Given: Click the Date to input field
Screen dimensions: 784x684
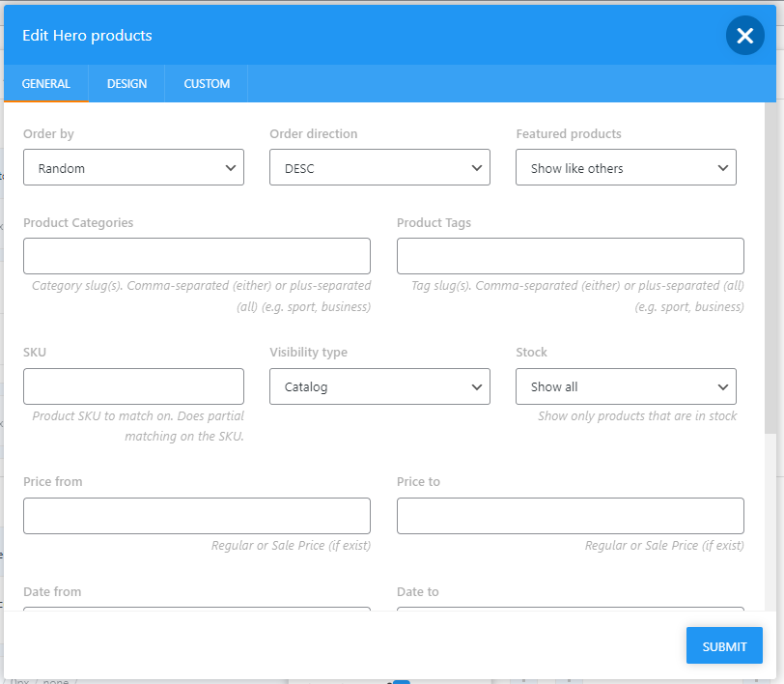Looking at the screenshot, I should (570, 609).
